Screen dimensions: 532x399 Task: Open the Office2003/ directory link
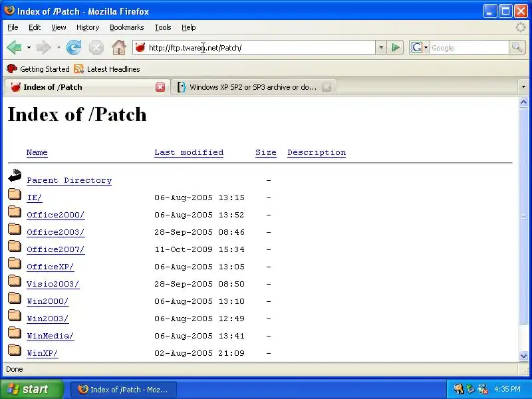coord(56,232)
